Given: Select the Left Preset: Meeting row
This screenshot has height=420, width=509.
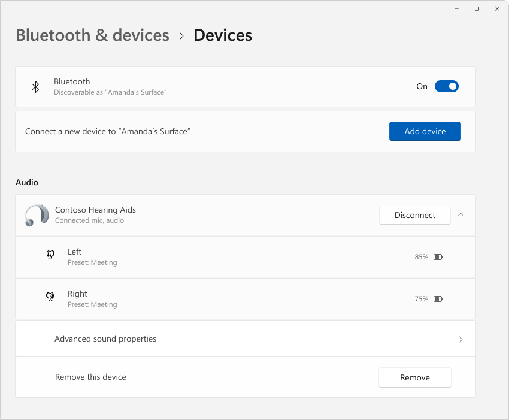Looking at the screenshot, I should tap(240, 256).
